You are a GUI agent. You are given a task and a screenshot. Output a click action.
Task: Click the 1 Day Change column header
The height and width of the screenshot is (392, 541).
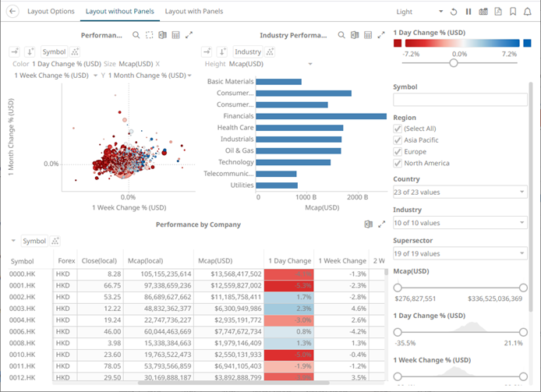coord(288,261)
